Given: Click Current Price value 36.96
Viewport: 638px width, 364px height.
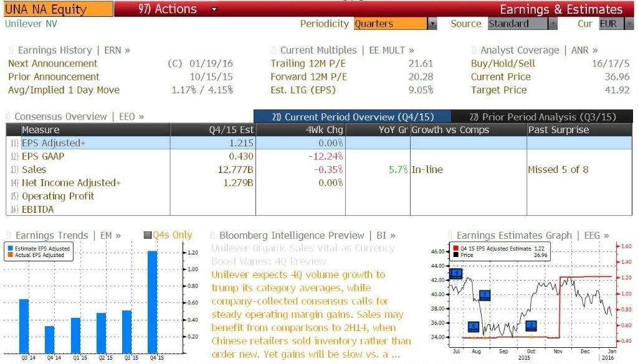Looking at the screenshot, I should click(617, 77).
